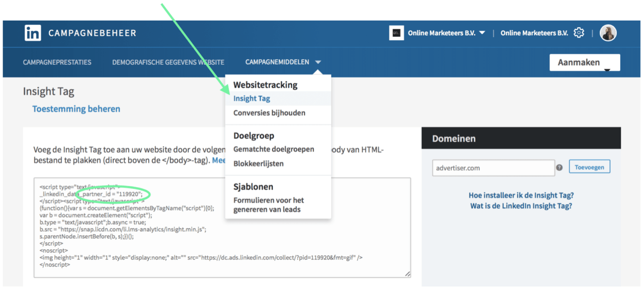644x290 pixels.
Task: Click the Toestemming beheren link
Action: coord(76,109)
